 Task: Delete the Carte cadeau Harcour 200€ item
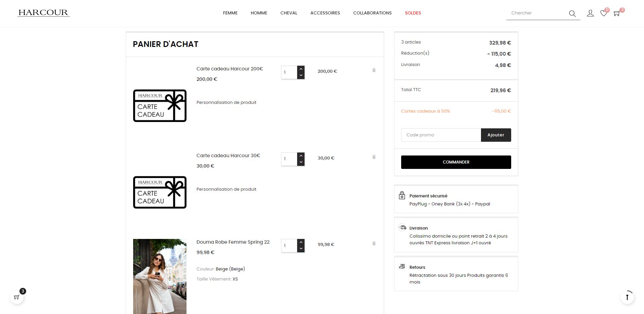click(x=374, y=70)
